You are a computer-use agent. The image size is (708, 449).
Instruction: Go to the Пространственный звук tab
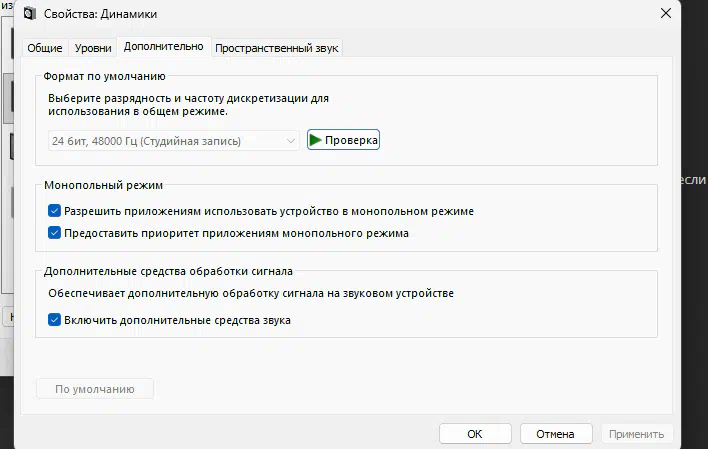[277, 48]
